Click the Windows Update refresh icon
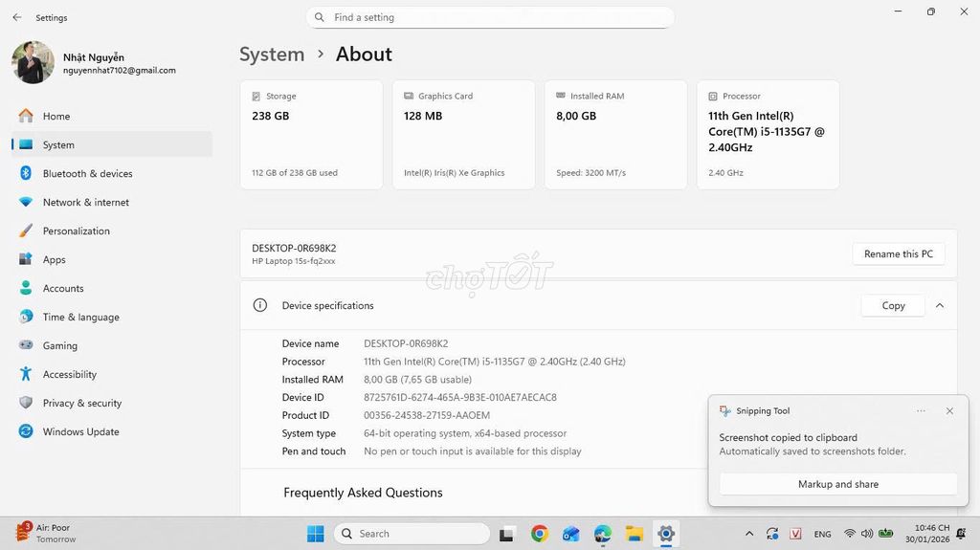Viewport: 980px width, 550px height. (x=26, y=431)
